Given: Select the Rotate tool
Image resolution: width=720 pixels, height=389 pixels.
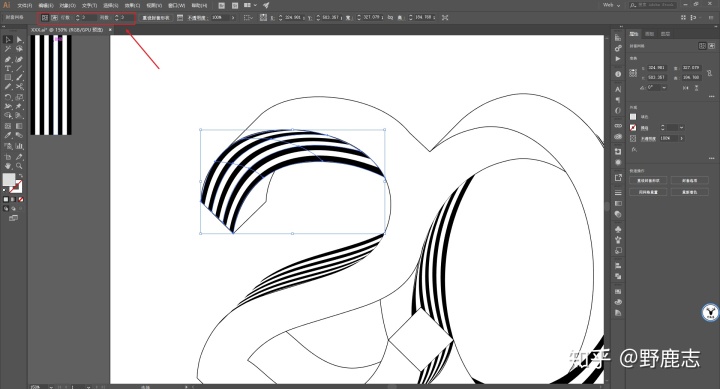Looking at the screenshot, I should (x=8, y=97).
